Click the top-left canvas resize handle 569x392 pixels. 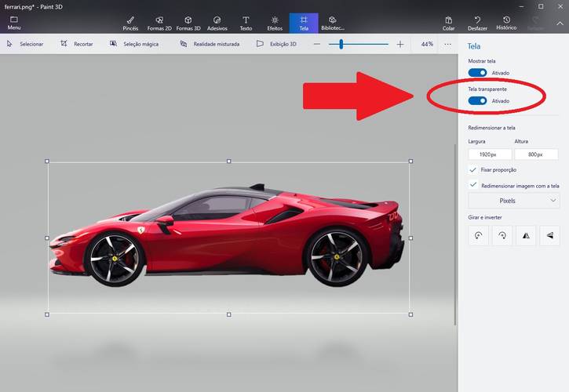click(47, 161)
